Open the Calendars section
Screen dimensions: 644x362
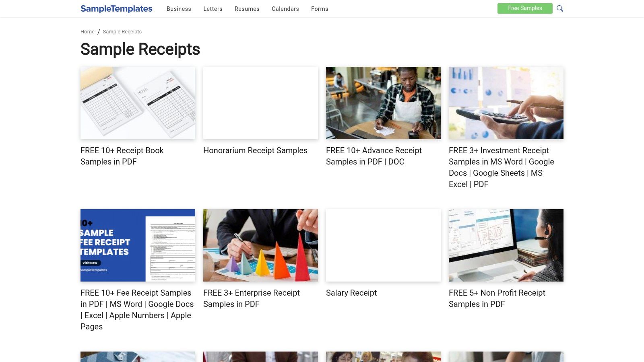pyautogui.click(x=285, y=9)
